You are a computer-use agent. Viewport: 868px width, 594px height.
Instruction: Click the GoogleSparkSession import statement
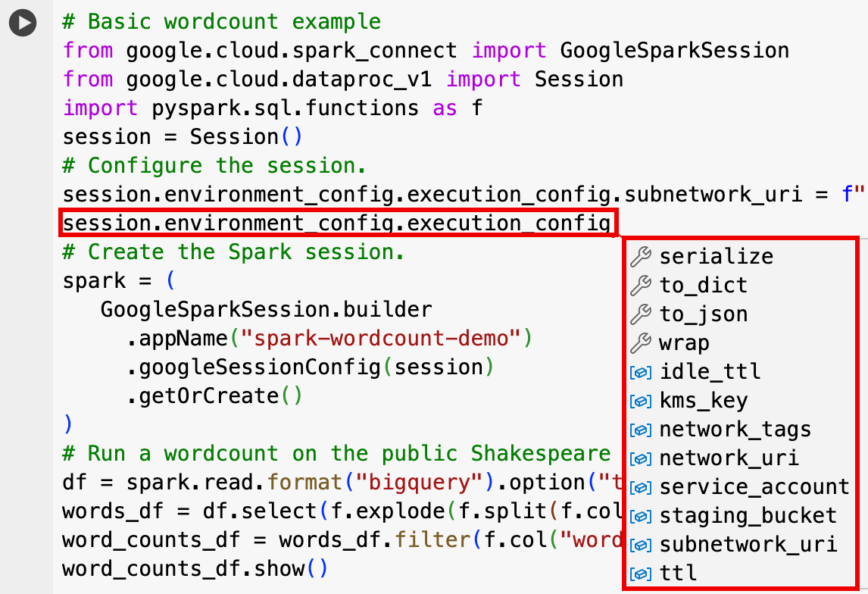424,50
